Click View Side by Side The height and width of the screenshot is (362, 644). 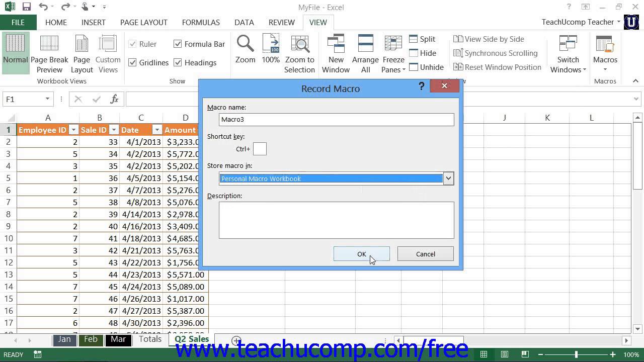[x=489, y=39]
